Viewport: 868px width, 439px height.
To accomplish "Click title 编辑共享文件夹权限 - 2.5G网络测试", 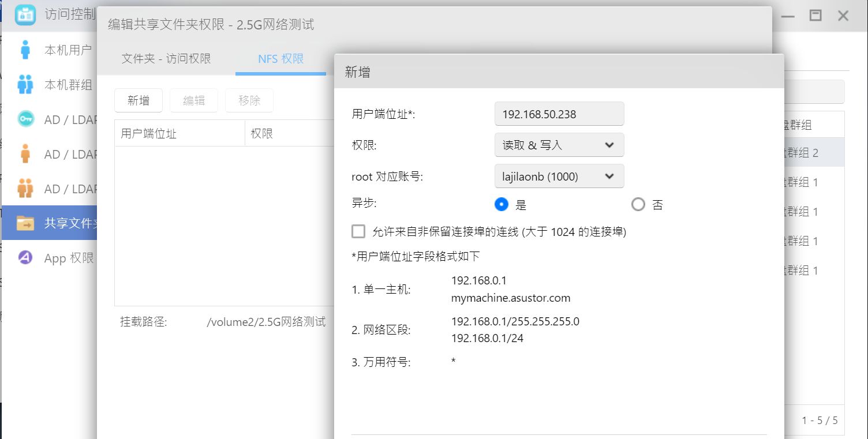I will (211, 24).
